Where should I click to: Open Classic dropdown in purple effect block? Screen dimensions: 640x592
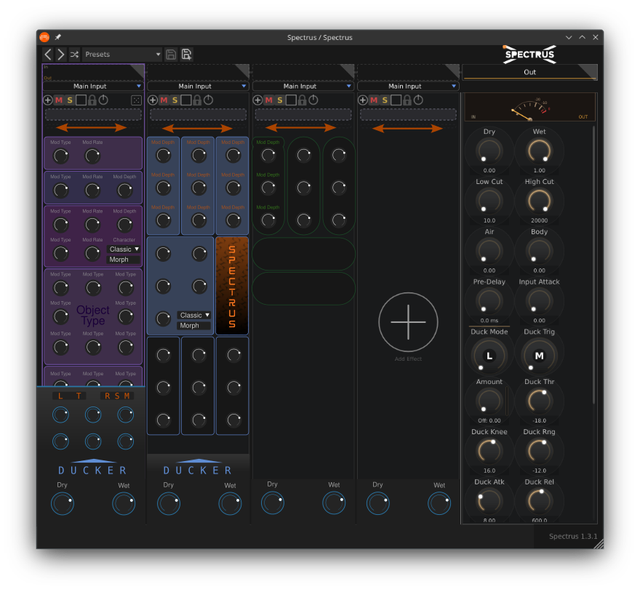click(x=124, y=249)
